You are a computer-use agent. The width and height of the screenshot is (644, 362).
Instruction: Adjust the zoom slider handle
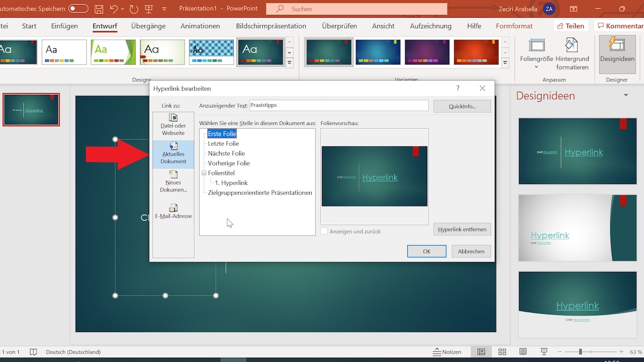[580, 352]
